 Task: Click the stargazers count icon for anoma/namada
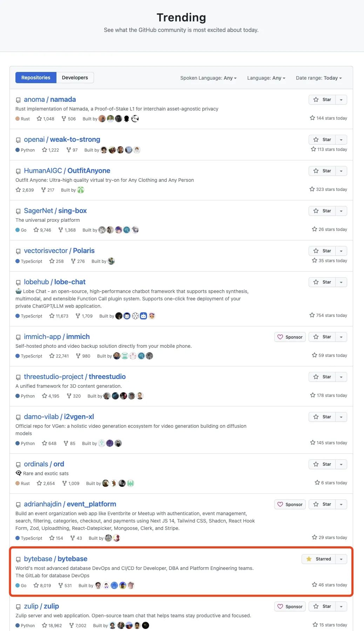tap(39, 119)
